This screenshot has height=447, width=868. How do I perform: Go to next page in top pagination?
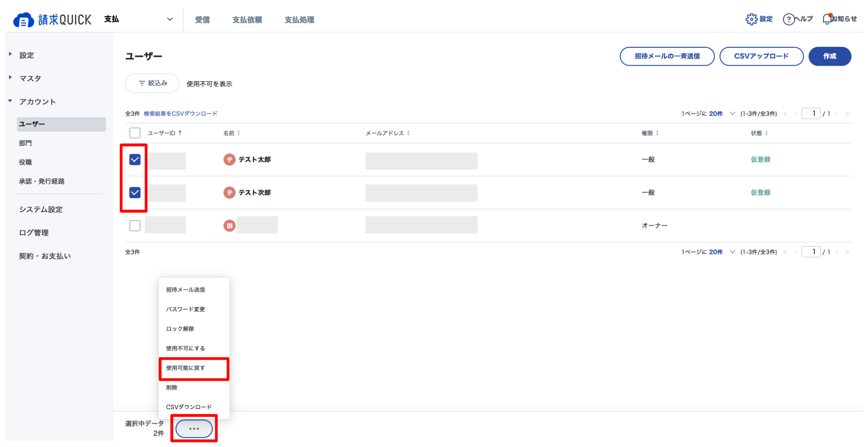point(837,114)
